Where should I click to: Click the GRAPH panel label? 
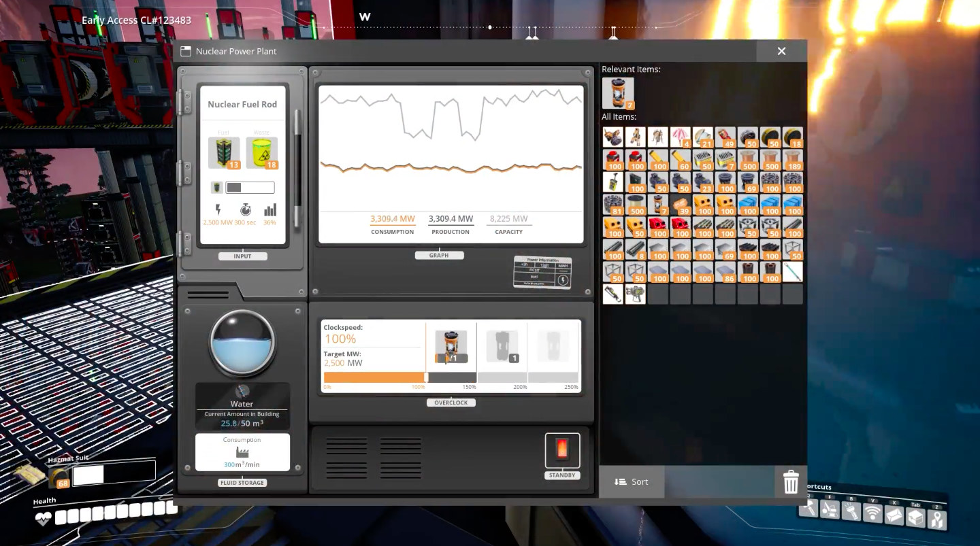[439, 255]
